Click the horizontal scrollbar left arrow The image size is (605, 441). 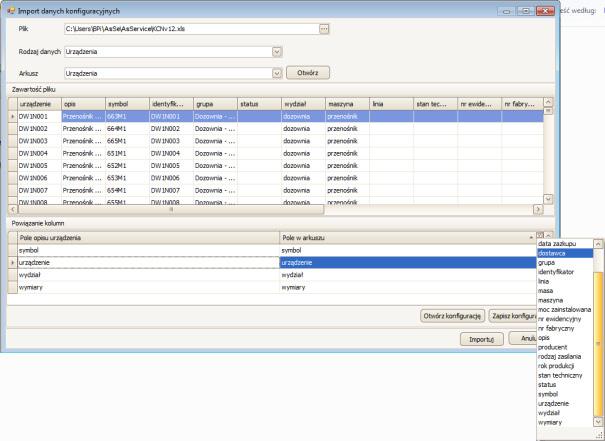13,209
